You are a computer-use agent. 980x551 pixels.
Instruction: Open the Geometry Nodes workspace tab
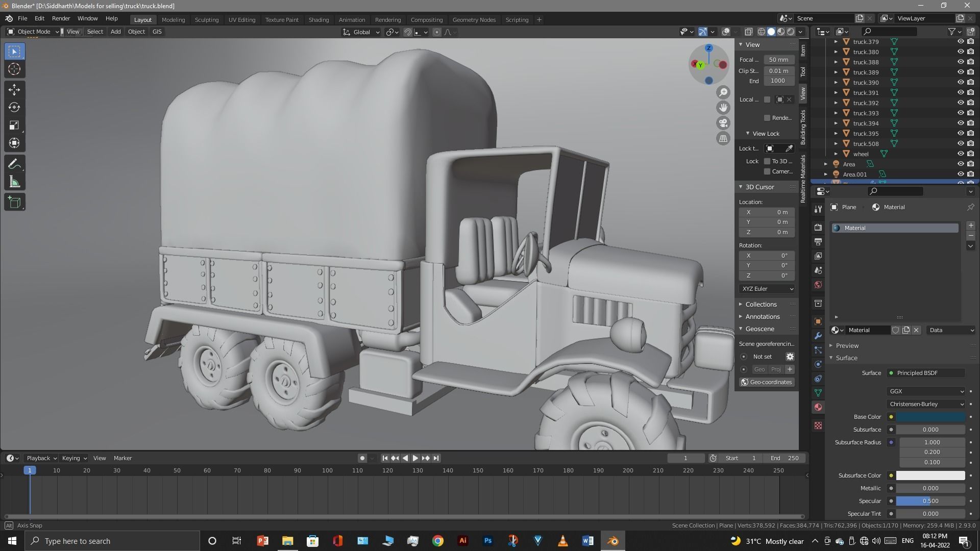pos(474,20)
